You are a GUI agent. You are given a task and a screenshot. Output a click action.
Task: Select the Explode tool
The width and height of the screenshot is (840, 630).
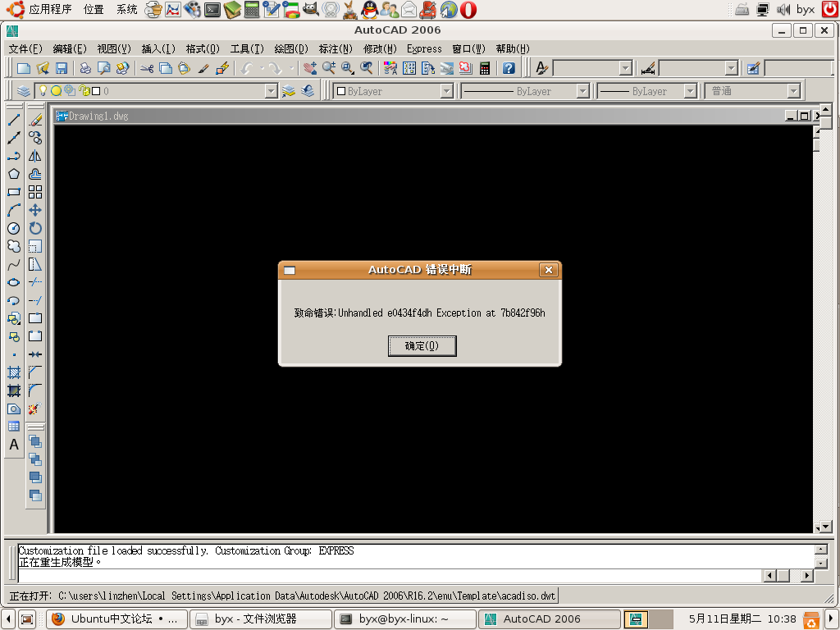click(35, 409)
